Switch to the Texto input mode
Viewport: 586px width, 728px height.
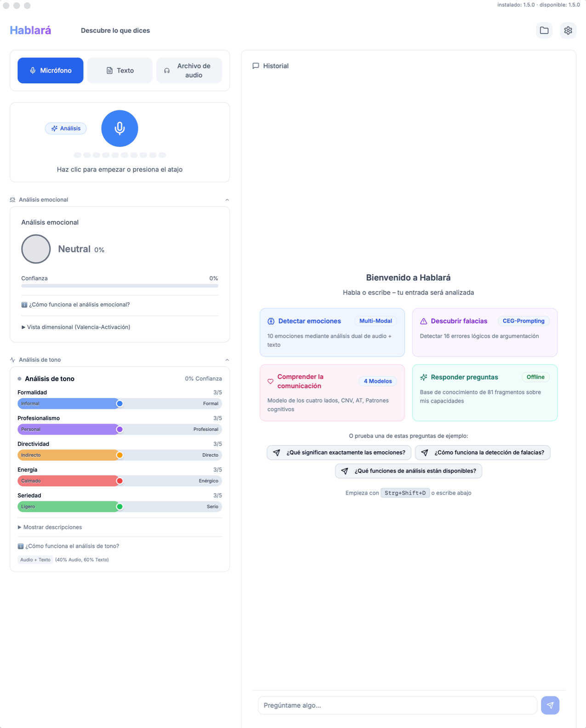[119, 70]
